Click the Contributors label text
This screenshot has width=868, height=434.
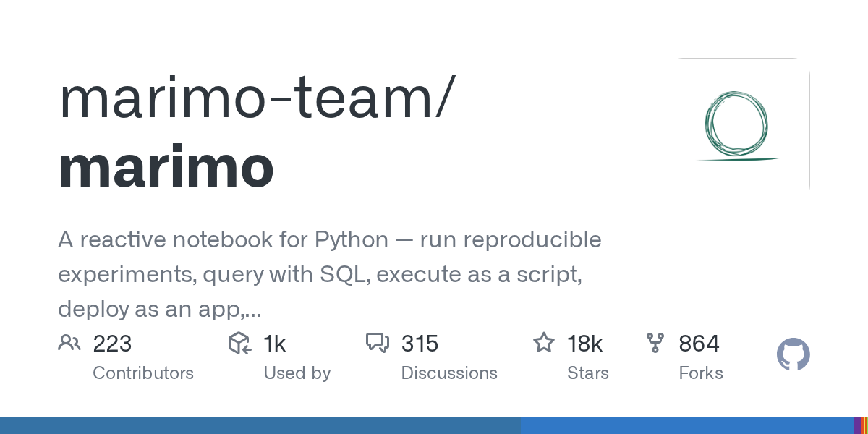pyautogui.click(x=143, y=373)
